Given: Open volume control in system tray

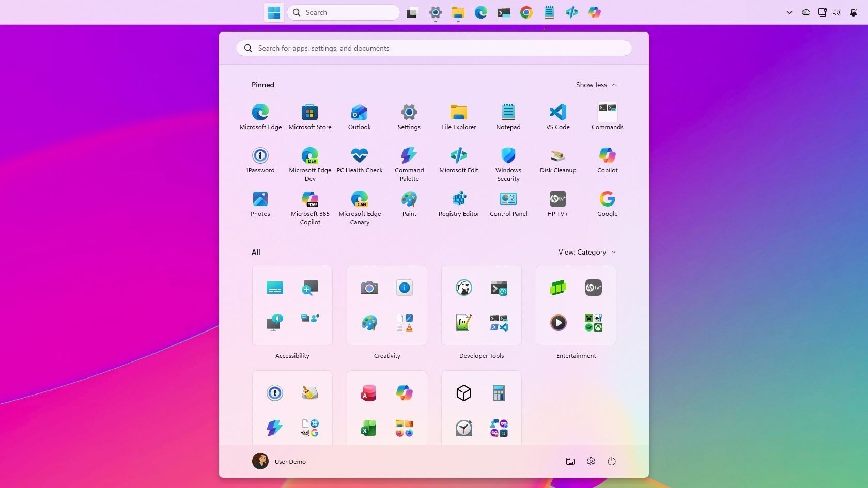Looking at the screenshot, I should click(837, 12).
